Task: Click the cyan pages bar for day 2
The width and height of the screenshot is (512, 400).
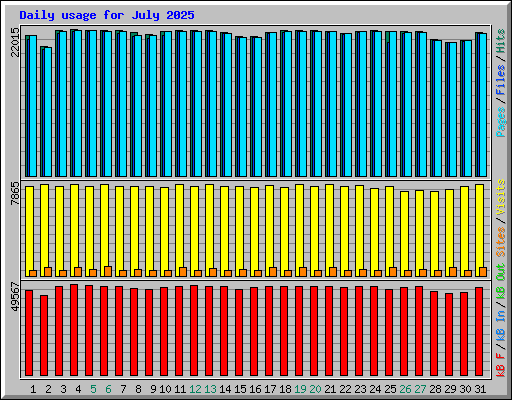Action: click(48, 112)
